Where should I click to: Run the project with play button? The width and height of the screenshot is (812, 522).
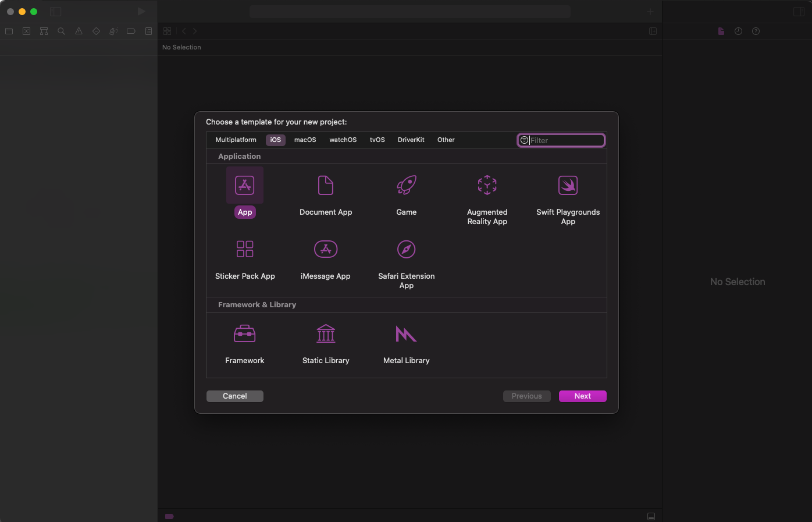(141, 12)
